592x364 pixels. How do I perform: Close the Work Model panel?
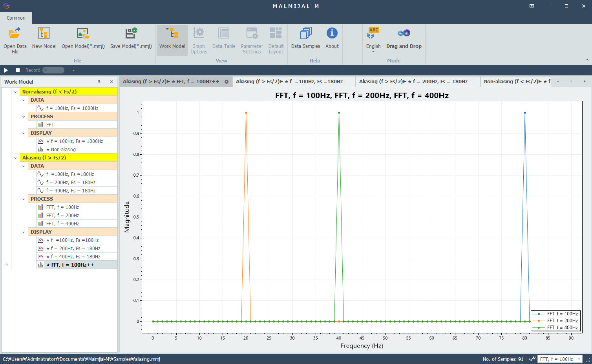pos(111,82)
